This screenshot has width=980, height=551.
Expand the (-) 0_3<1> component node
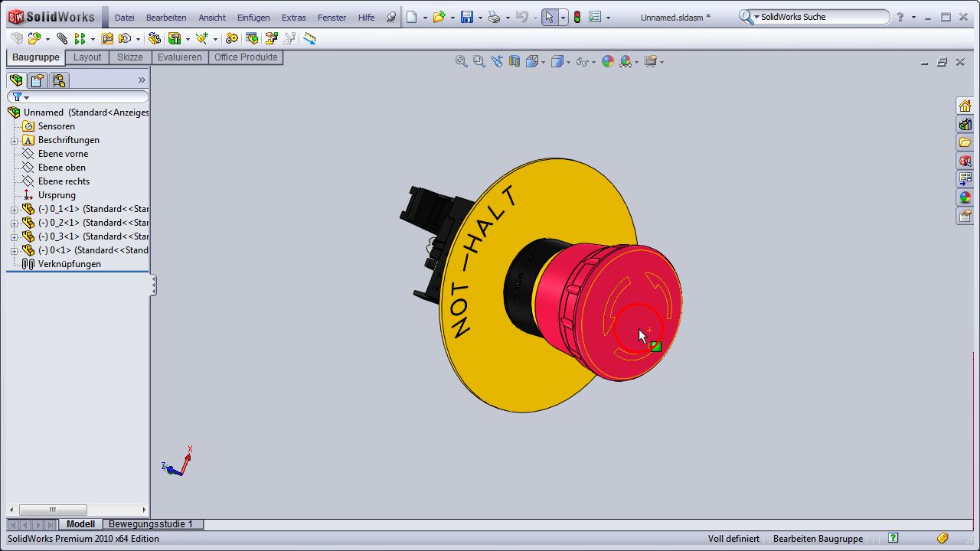[x=14, y=236]
